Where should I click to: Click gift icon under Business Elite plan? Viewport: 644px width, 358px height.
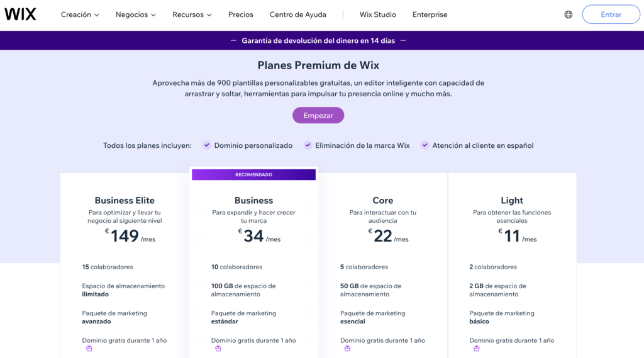[89, 348]
